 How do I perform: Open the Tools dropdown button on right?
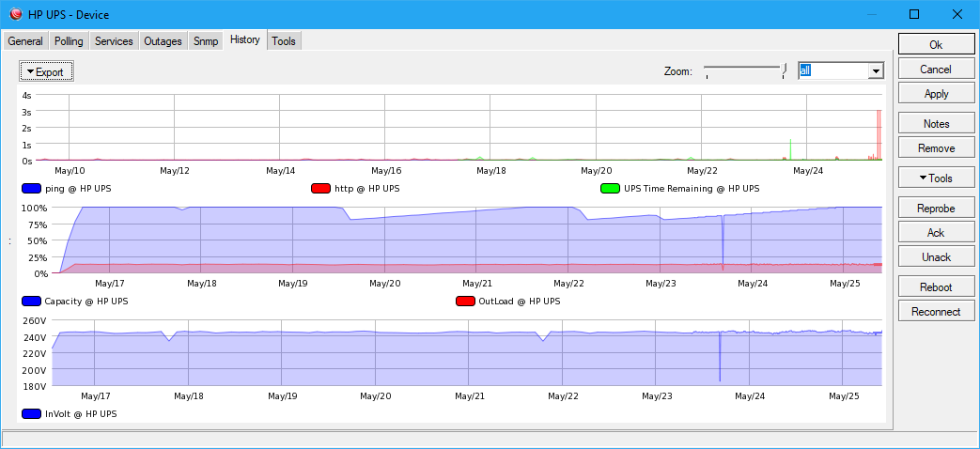click(x=936, y=178)
